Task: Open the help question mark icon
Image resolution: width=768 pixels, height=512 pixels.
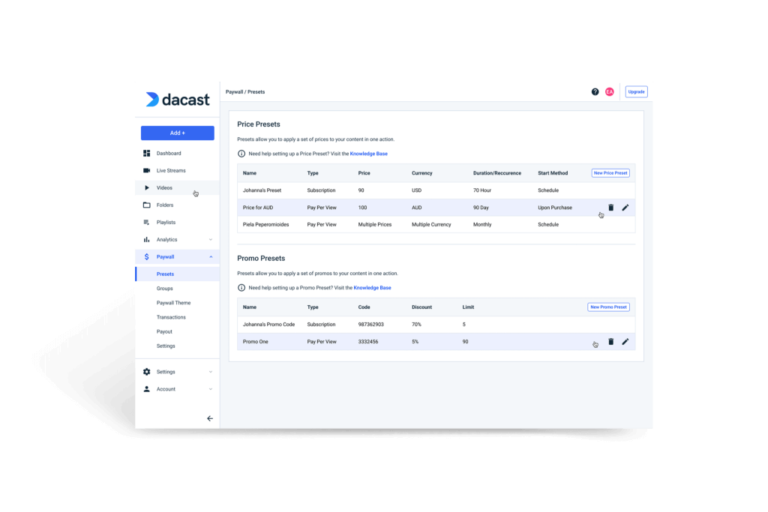Action: (595, 91)
